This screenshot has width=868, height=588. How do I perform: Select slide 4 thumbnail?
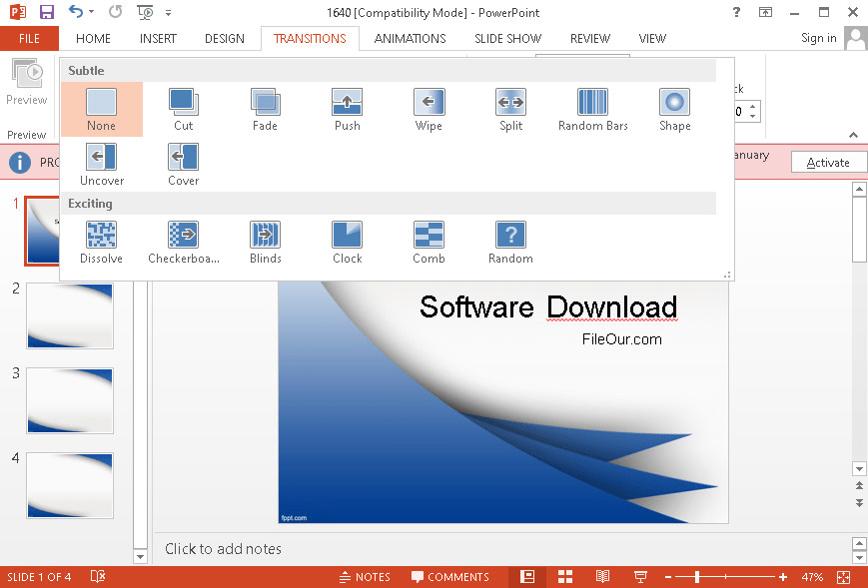pyautogui.click(x=70, y=485)
